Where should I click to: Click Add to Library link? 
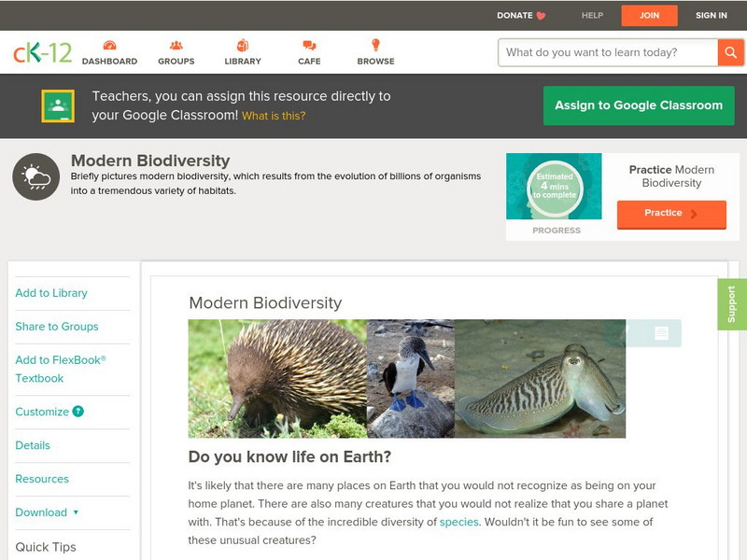51,293
